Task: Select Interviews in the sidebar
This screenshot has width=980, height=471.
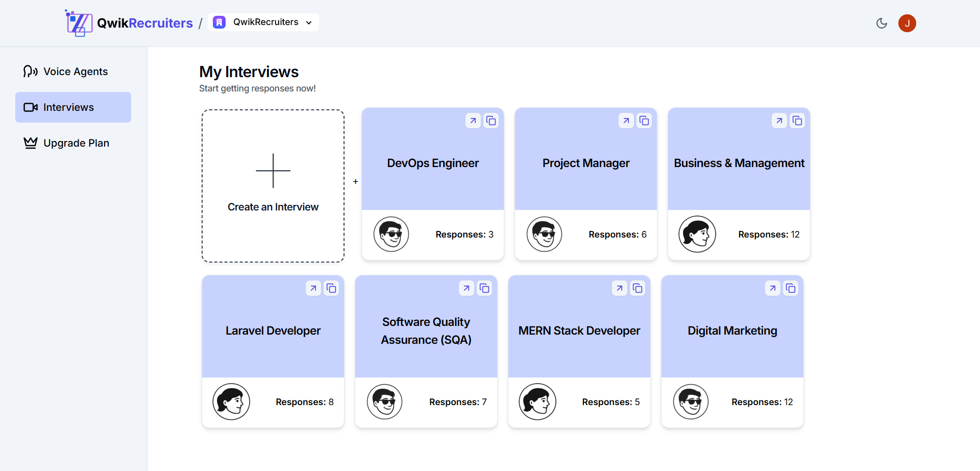Action: point(73,107)
